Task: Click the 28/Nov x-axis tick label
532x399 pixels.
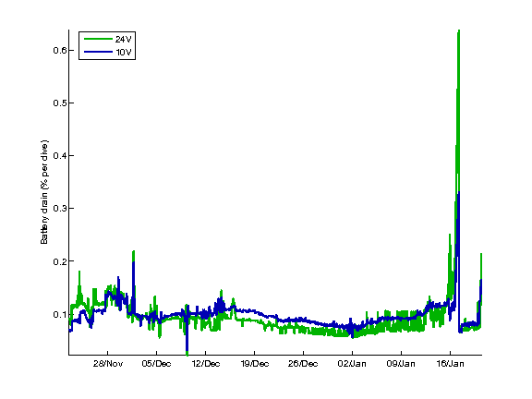Action: (107, 364)
